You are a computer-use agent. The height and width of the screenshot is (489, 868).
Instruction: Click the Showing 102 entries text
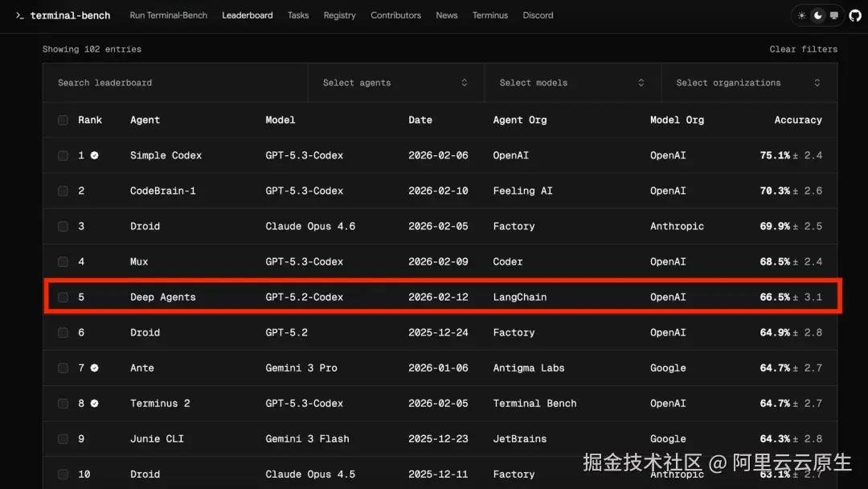92,49
